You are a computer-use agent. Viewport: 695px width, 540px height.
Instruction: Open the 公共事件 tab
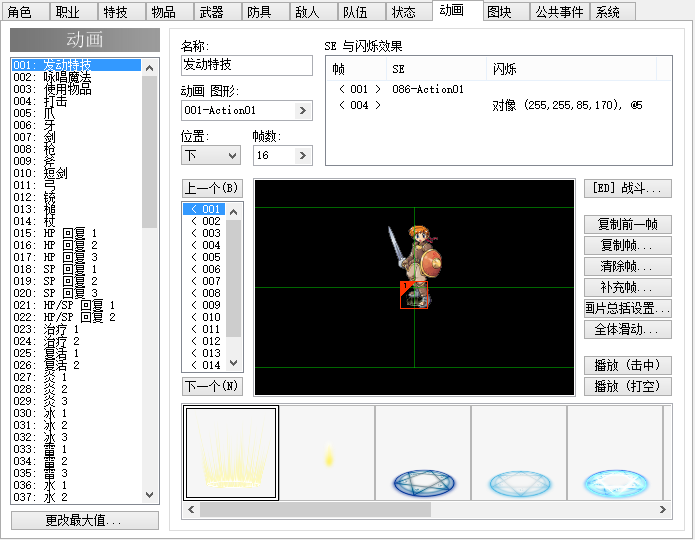(x=559, y=12)
